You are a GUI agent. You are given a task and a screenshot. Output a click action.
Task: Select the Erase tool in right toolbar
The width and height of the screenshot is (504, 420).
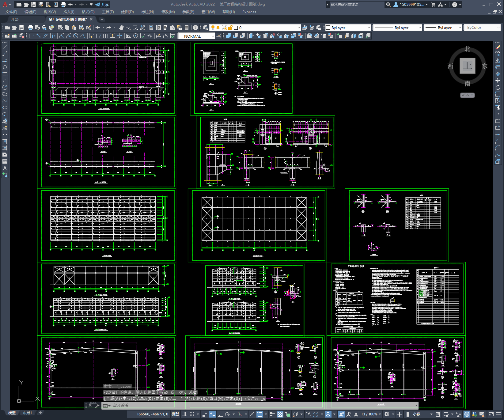(x=498, y=47)
